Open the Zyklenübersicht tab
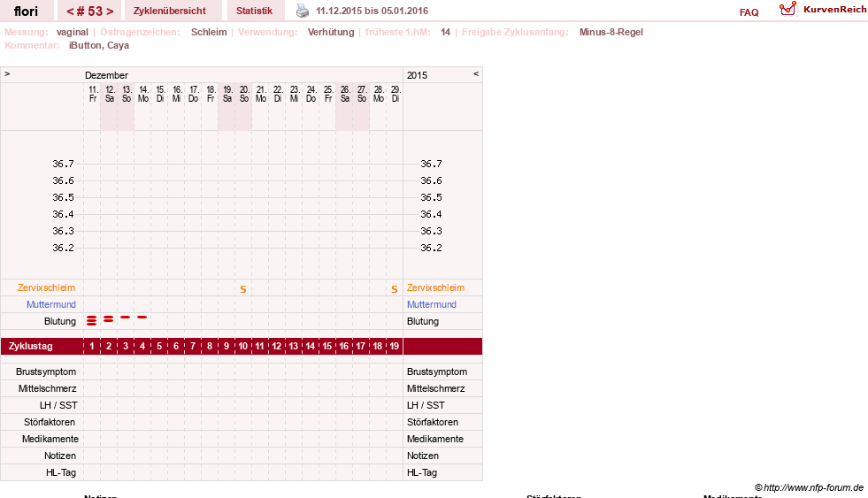The width and height of the screenshot is (868, 498). (x=169, y=11)
